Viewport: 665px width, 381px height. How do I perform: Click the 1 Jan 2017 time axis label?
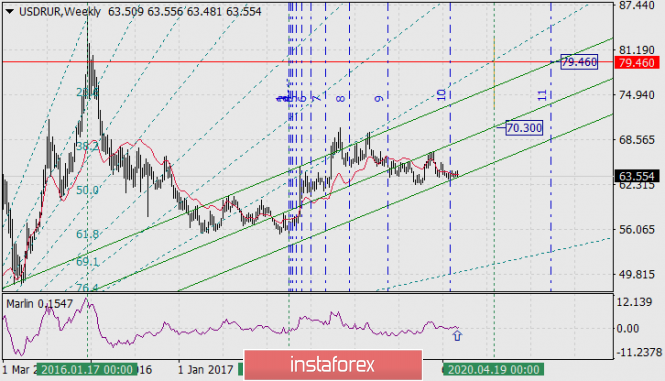205,370
